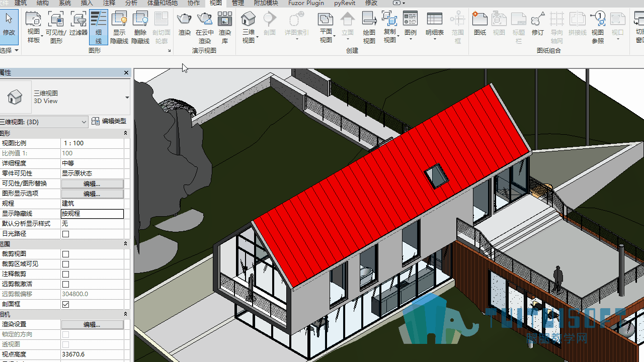Close the 属性 (Properties) panel
Viewport: 644px width, 362px height.
(x=126, y=73)
